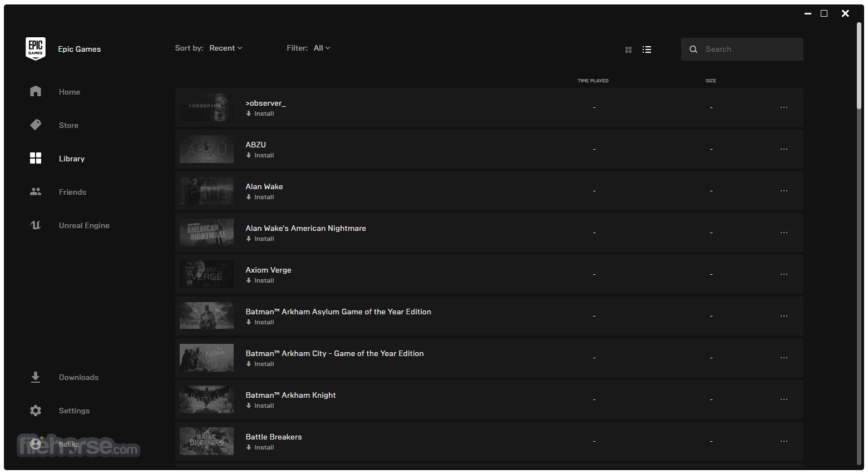Click the TIME PLAYED column header
The height and width of the screenshot is (474, 868).
[593, 81]
